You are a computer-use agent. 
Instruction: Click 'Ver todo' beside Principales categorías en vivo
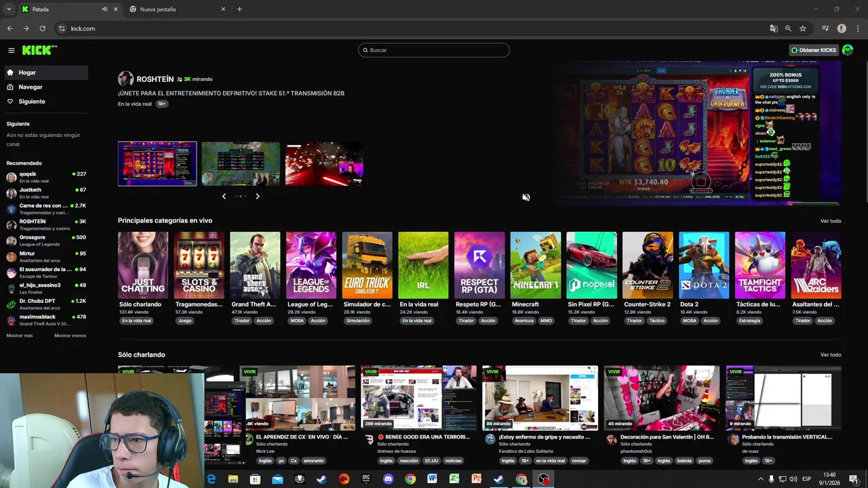831,221
